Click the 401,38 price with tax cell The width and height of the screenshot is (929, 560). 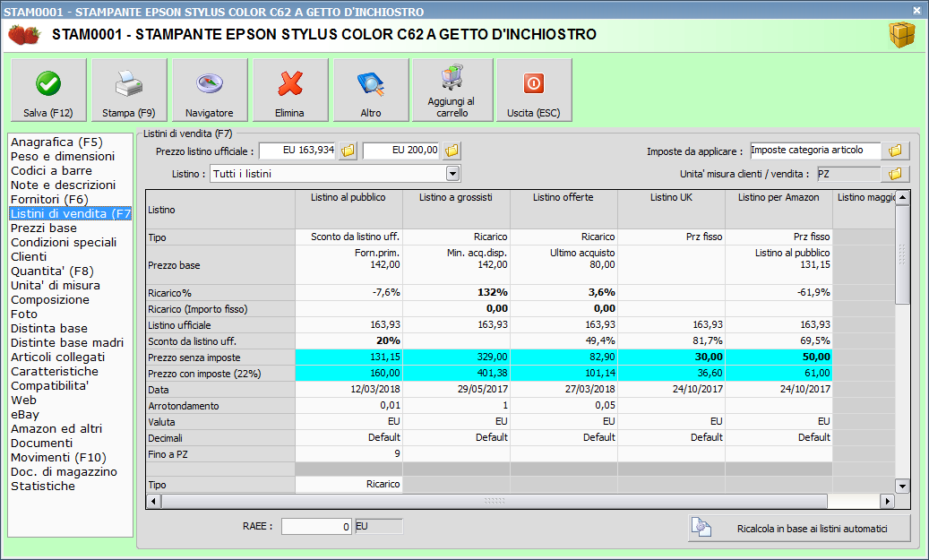pos(456,374)
